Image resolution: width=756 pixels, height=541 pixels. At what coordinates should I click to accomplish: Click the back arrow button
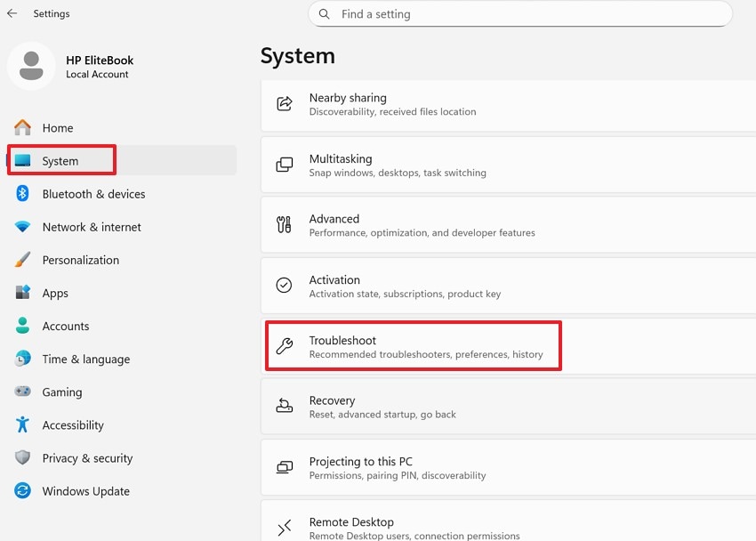(x=11, y=13)
